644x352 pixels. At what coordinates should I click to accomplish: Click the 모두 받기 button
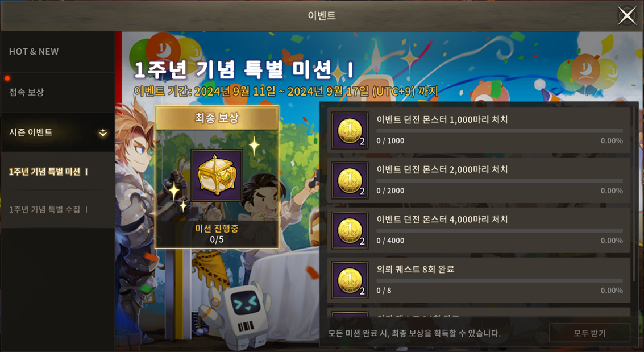coord(589,333)
